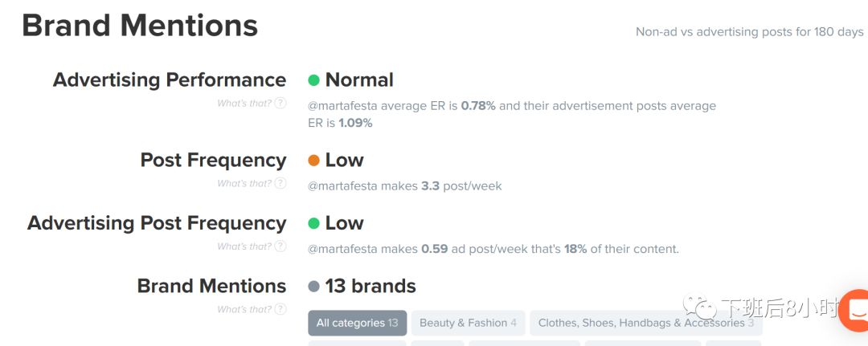Click "What's that?" under Advertising Post Frequency
This screenshot has height=346, width=868.
click(244, 246)
